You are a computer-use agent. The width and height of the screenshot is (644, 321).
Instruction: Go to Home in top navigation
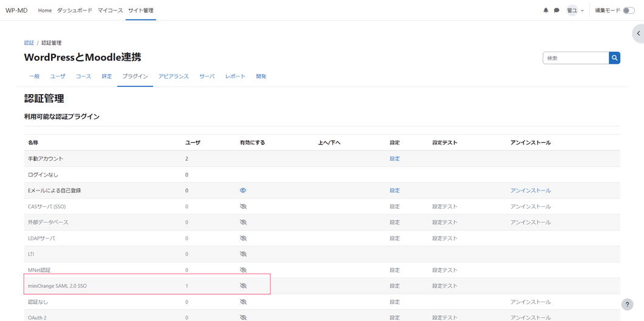click(x=45, y=11)
